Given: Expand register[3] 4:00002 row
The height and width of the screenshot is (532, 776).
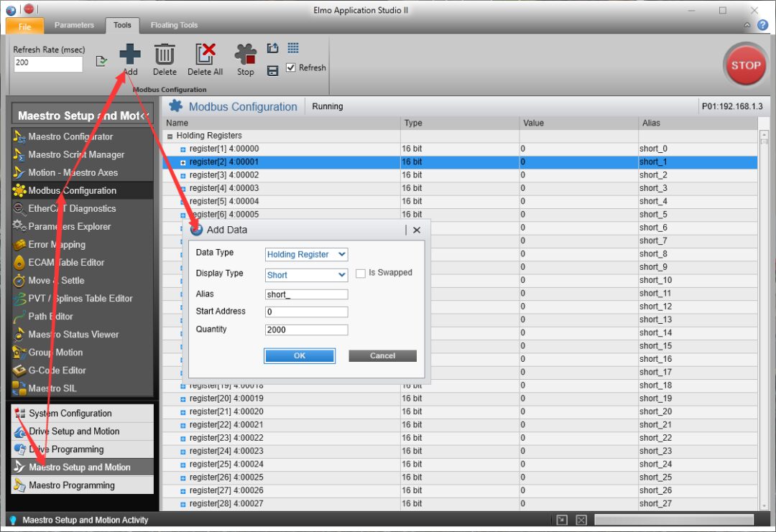Looking at the screenshot, I should click(183, 175).
